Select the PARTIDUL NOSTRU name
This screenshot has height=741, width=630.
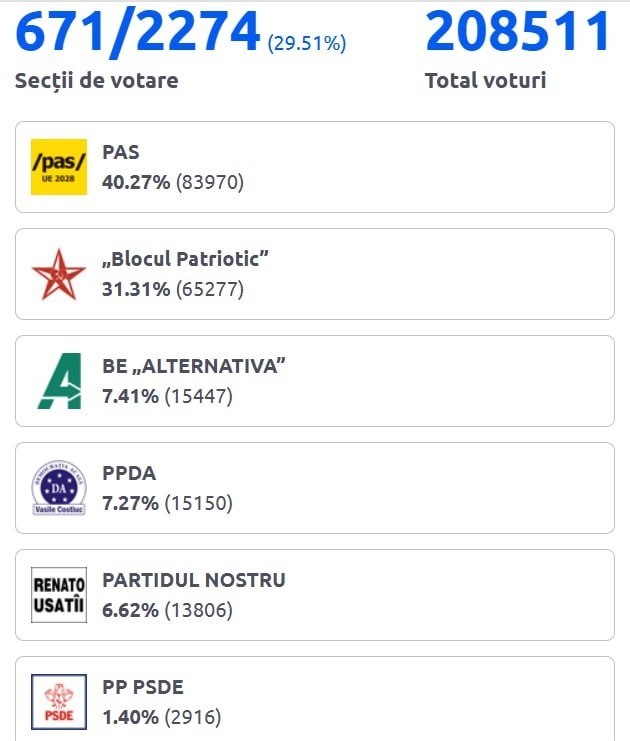[x=194, y=581]
